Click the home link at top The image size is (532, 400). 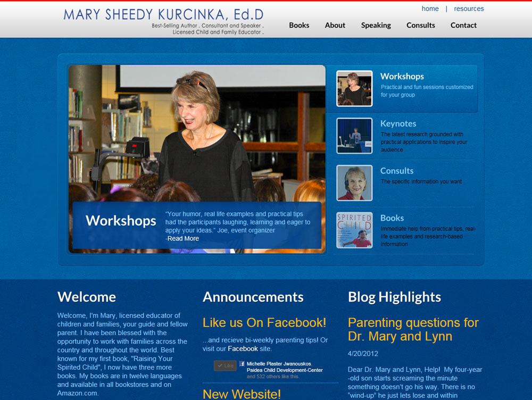(x=430, y=9)
